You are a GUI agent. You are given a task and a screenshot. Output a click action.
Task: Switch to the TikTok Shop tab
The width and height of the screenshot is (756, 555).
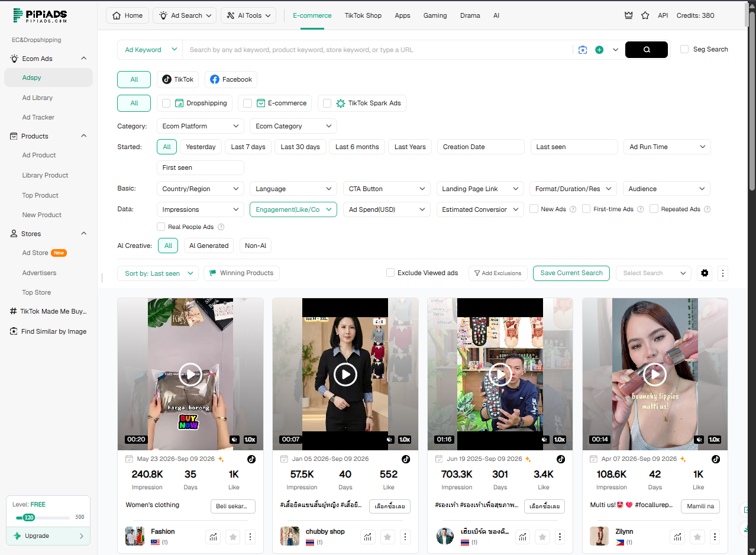coord(363,15)
